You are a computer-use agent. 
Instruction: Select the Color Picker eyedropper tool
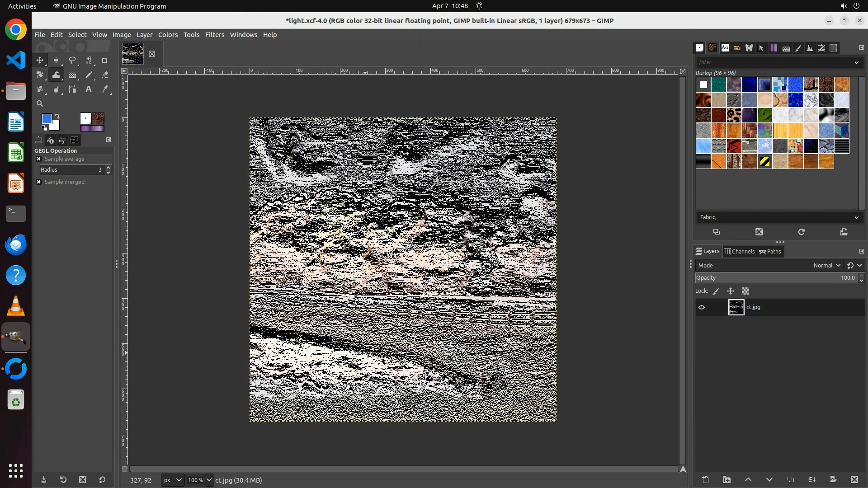pos(105,89)
